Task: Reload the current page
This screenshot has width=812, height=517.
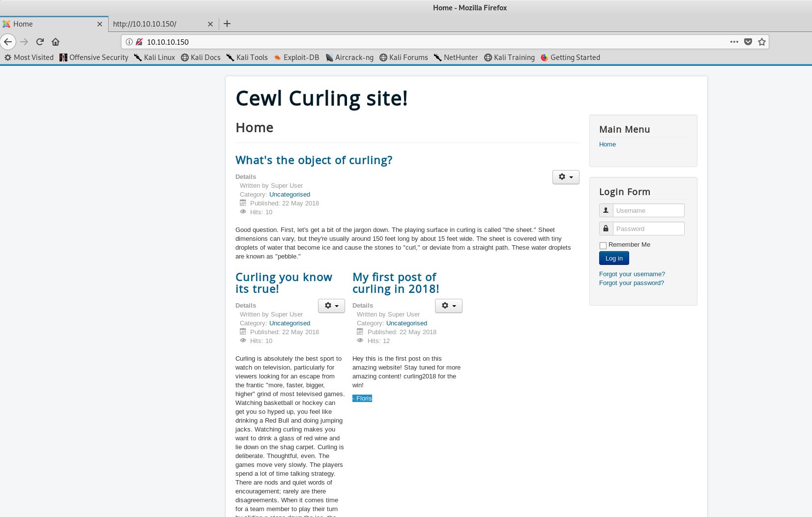Action: [40, 42]
